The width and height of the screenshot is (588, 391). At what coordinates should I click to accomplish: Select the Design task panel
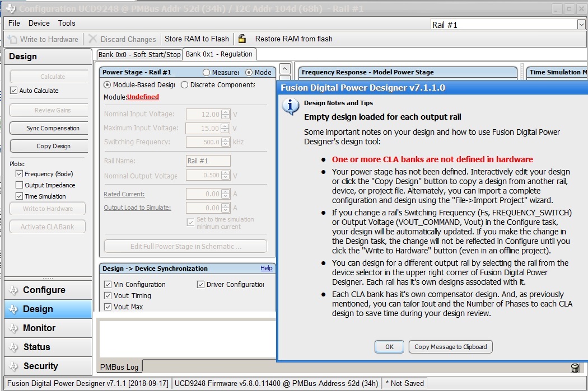[48, 309]
